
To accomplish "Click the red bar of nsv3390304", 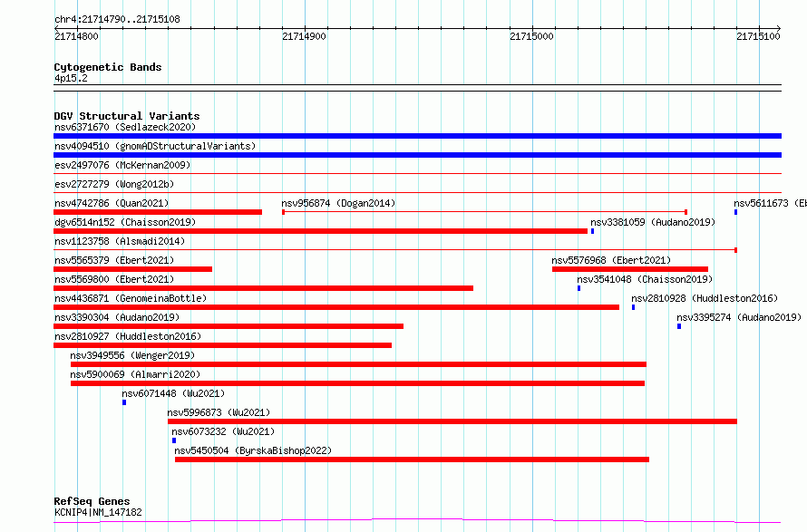I will click(228, 326).
